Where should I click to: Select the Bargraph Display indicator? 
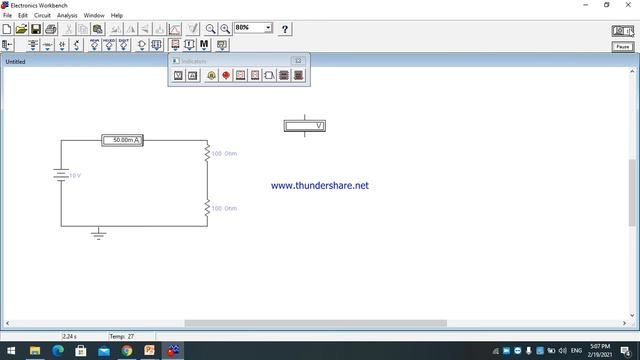click(284, 76)
